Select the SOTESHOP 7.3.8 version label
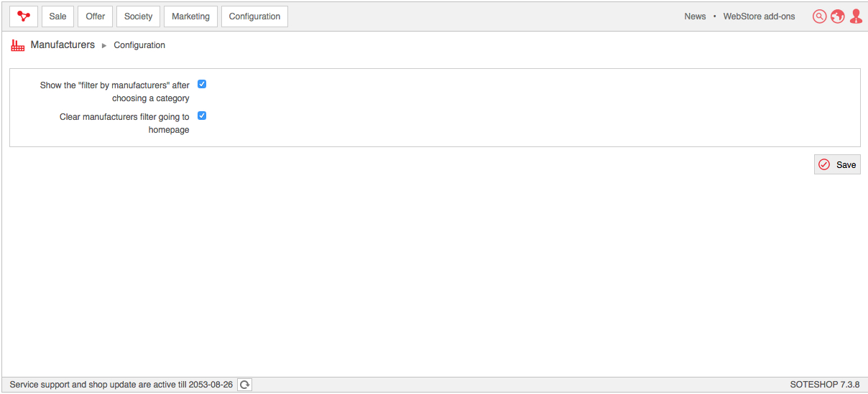868x394 pixels. [x=825, y=385]
